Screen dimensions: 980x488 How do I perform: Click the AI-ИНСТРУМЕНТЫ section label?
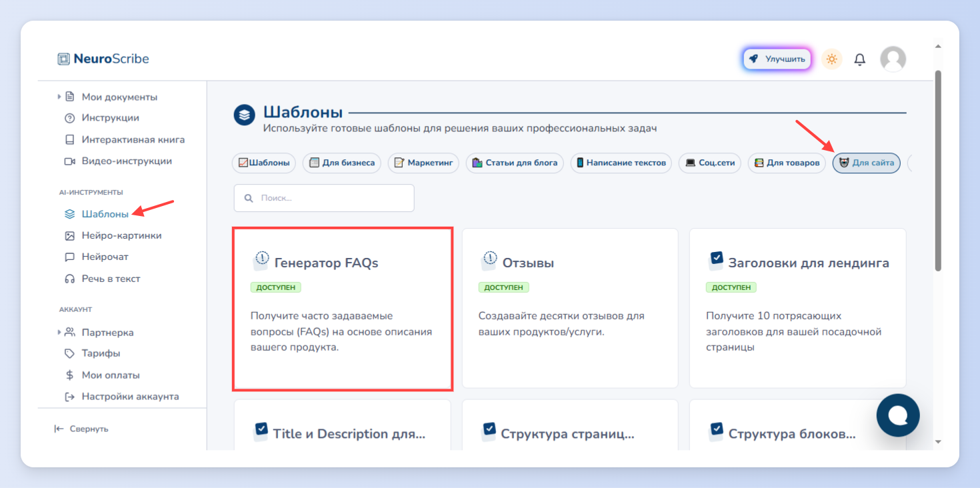[x=91, y=193]
